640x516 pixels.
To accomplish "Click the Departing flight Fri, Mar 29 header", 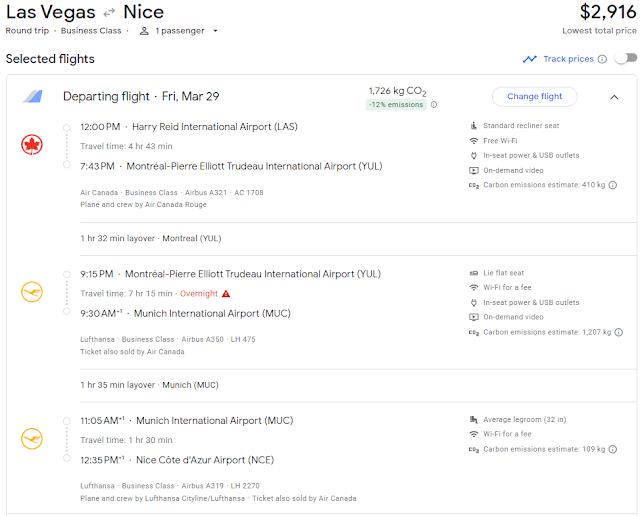I will coord(141,96).
